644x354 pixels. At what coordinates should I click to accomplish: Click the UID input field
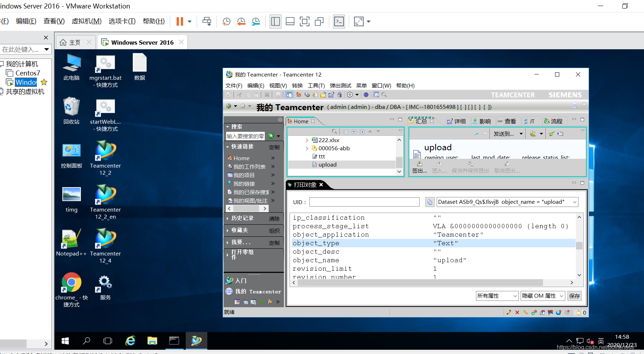click(x=364, y=202)
